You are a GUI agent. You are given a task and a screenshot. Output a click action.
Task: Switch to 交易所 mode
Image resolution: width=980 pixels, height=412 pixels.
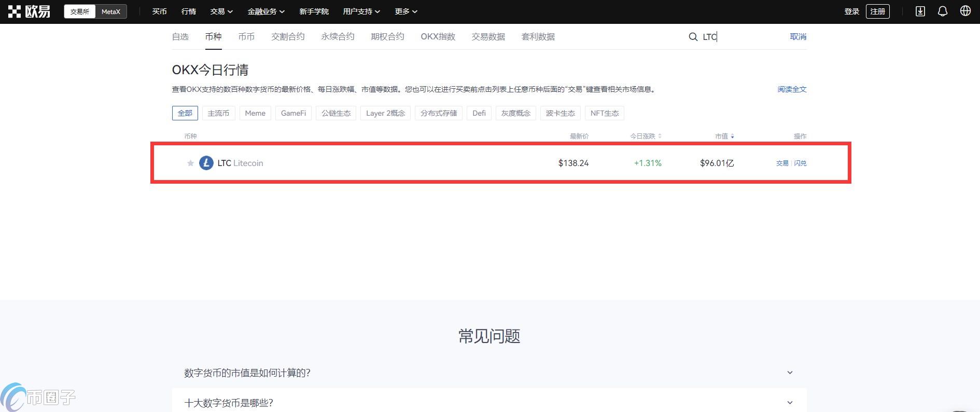[x=80, y=11]
